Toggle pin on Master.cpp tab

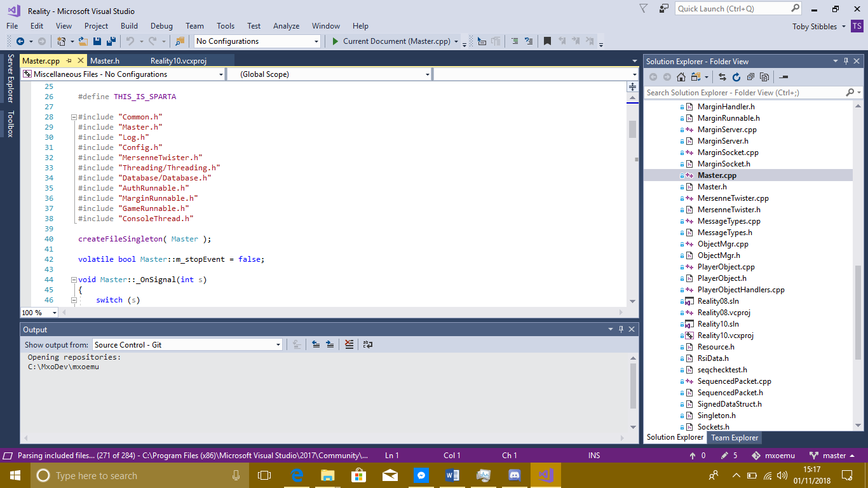69,61
